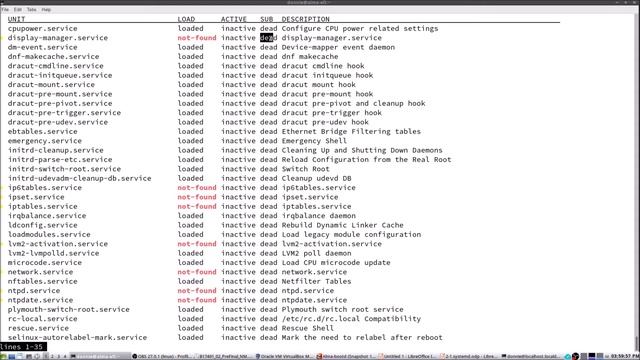Screen dimensions: 640x360
Task: Click the UNIT column header
Action: pyautogui.click(x=16, y=19)
